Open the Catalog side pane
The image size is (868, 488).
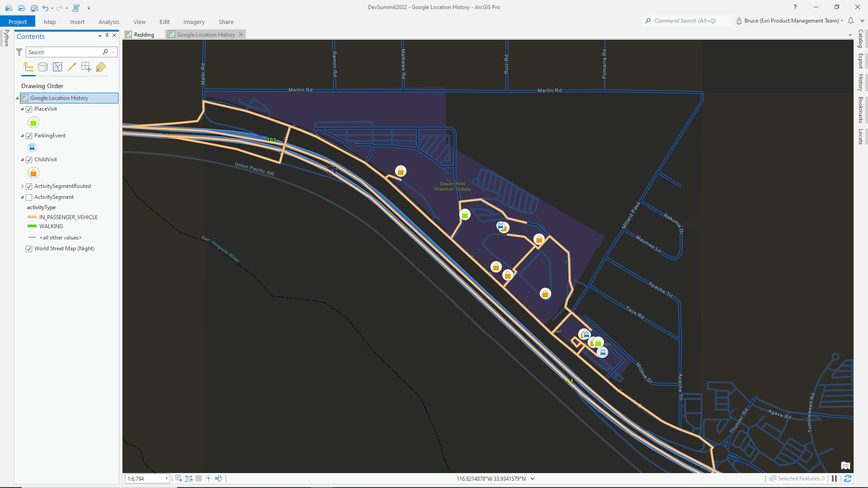(x=860, y=38)
